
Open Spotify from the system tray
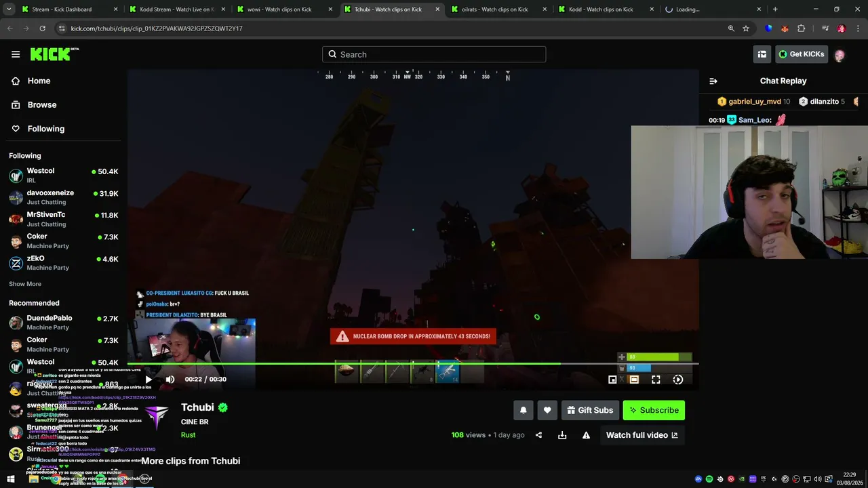(709, 479)
